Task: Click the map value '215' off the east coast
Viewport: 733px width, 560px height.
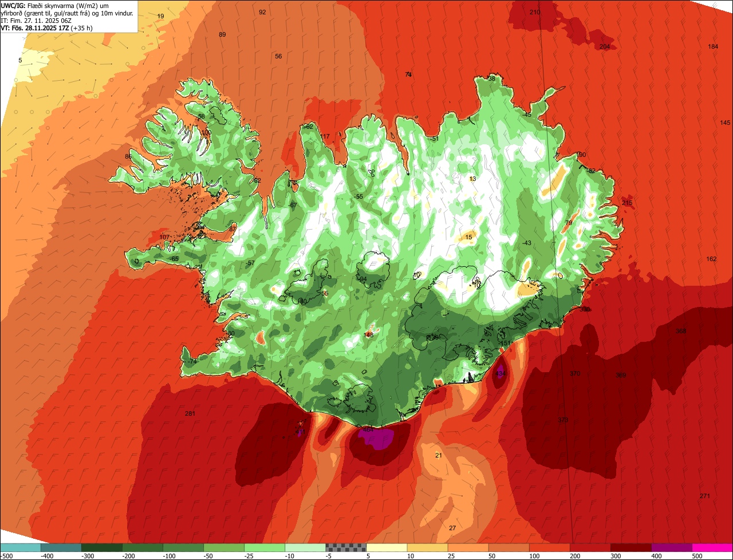Action: (x=627, y=203)
